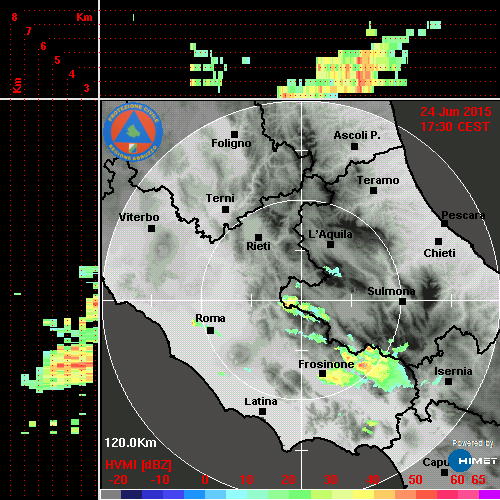500x500 pixels.
Task: Click the '3' altitude label in corner panel
Action: click(87, 88)
